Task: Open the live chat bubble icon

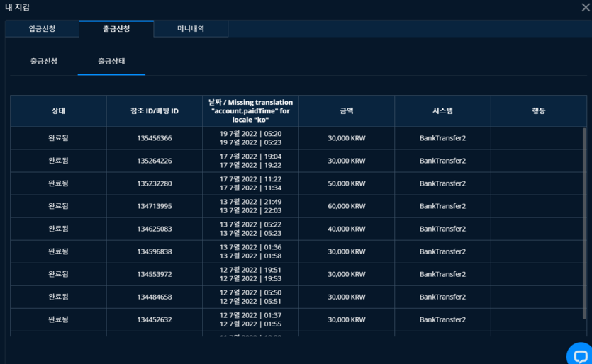Action: click(x=580, y=355)
